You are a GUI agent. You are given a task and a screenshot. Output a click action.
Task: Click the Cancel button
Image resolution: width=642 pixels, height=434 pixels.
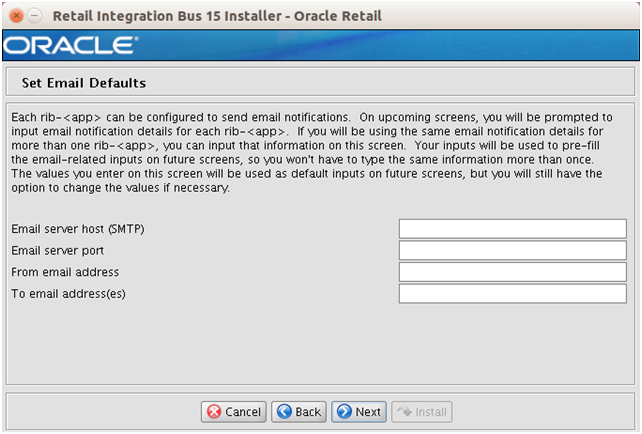point(233,411)
